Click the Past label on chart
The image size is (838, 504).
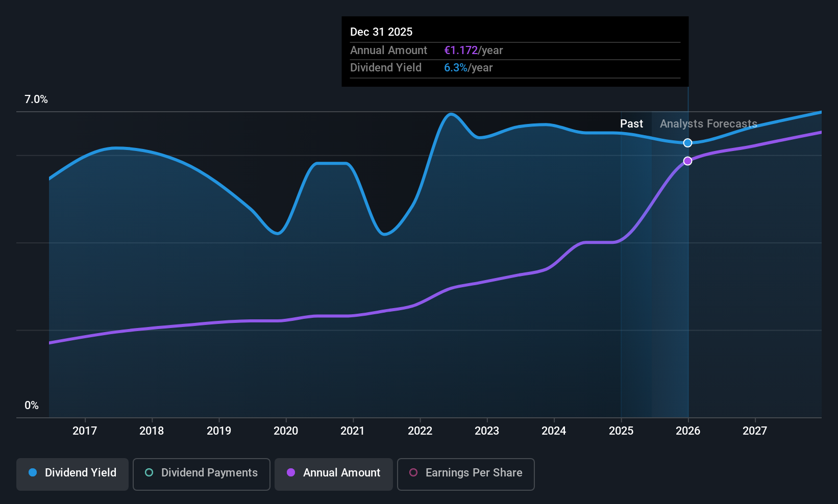[x=631, y=123]
